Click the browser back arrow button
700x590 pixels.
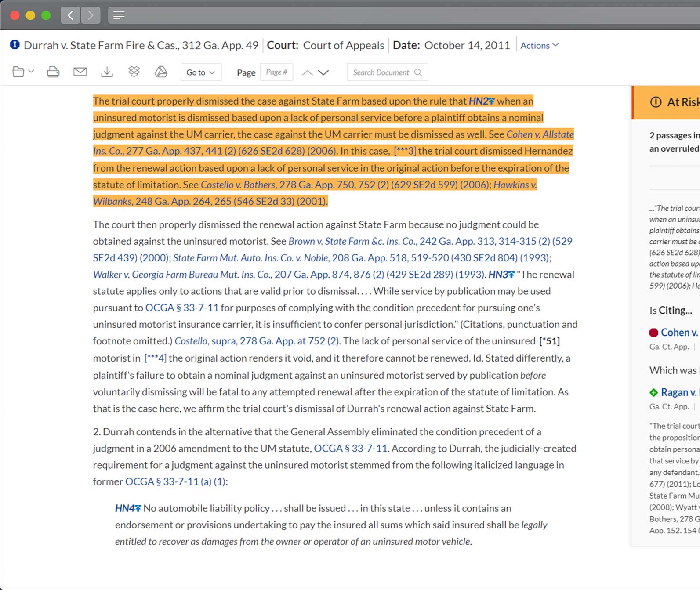70,15
